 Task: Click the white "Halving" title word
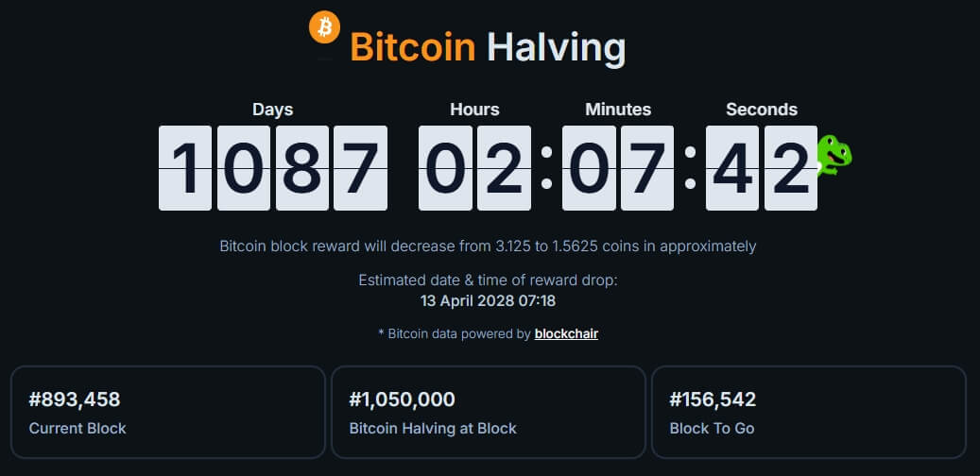tap(556, 47)
